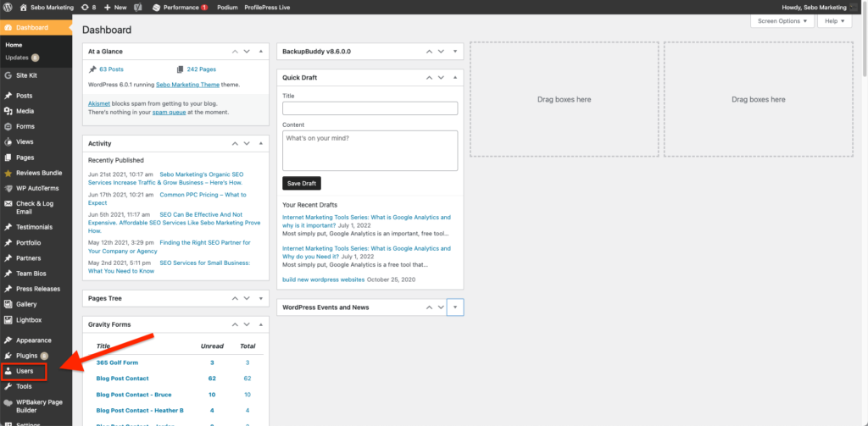The height and width of the screenshot is (426, 868).
Task: Collapse the At a Glance widget toggle
Action: coord(261,52)
